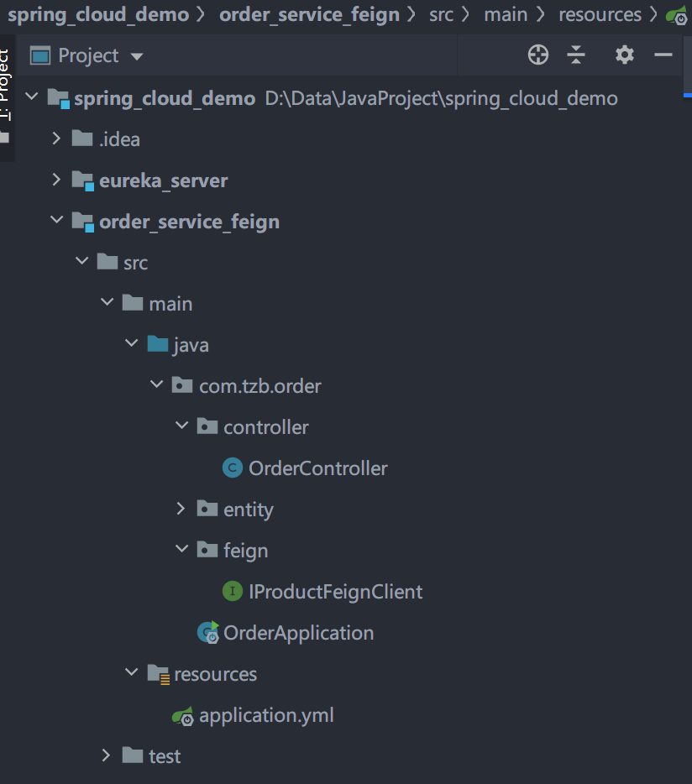Open Project panel settings gear
Screen dimensions: 692x784
(624, 55)
